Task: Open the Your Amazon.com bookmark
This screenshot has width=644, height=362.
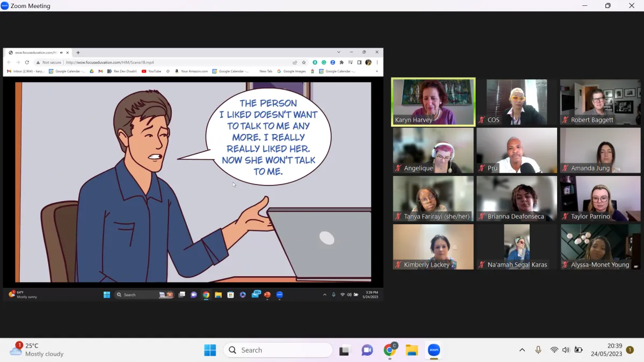Action: click(x=192, y=71)
